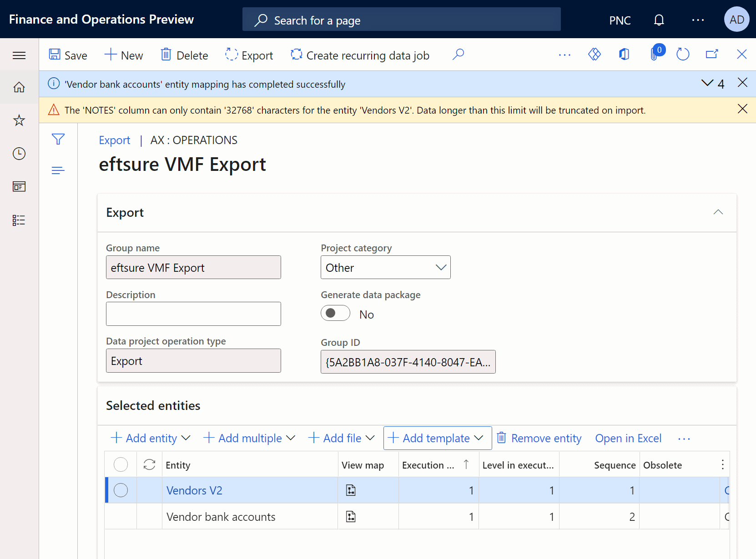Click the Level in execution column header
756x559 pixels.
tap(519, 465)
